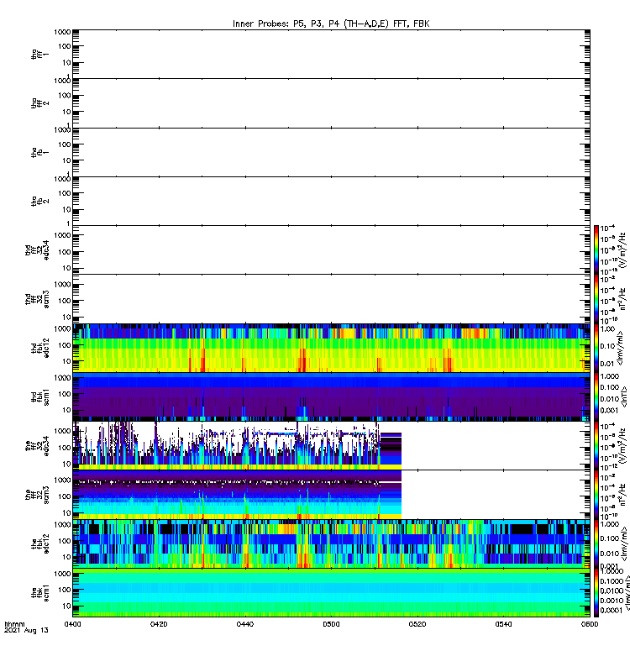Click the color bar beside the fbk scm1 panel
The height and width of the screenshot is (672, 630).
point(596,593)
